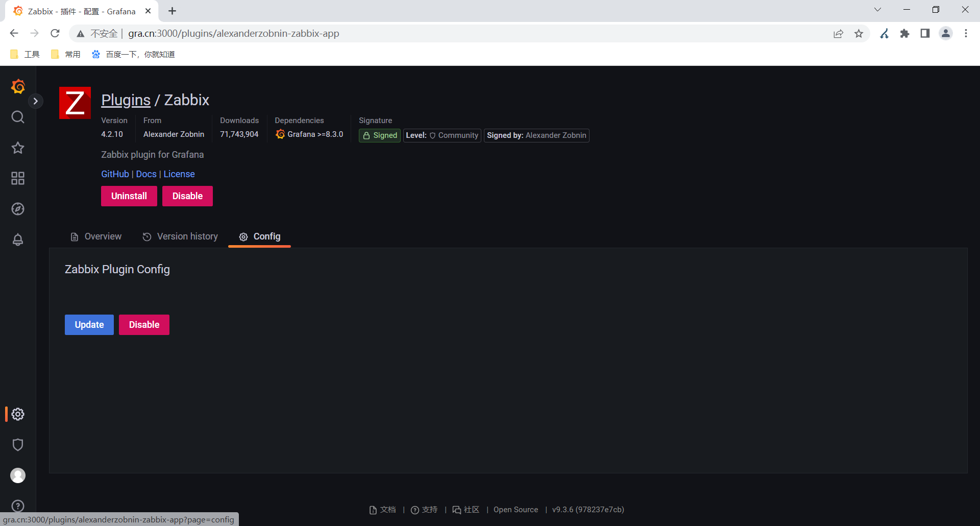Image resolution: width=980 pixels, height=526 pixels.
Task: Click the Signed signature badge
Action: coord(380,135)
